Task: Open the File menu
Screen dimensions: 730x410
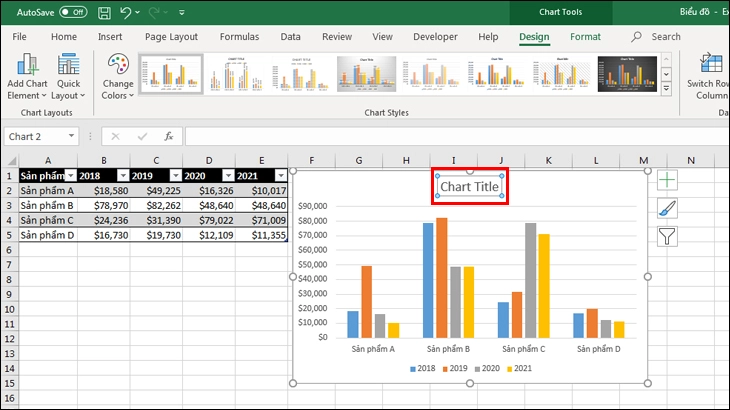Action: [19, 37]
